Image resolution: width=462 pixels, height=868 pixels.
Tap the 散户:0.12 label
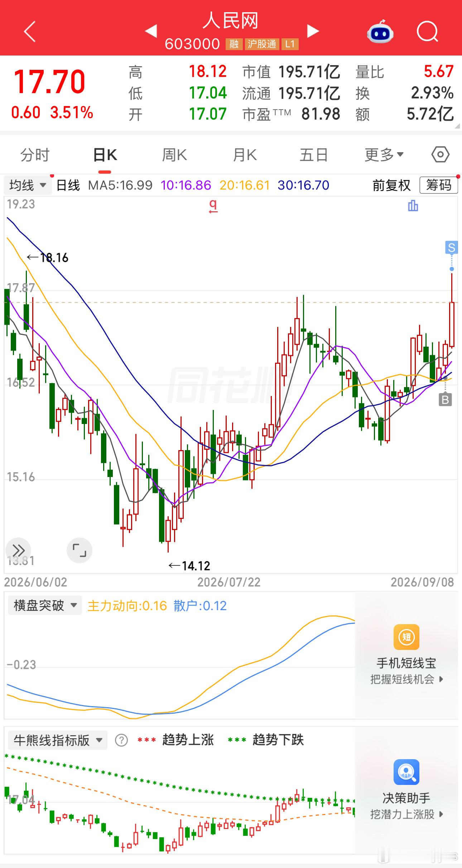coord(200,606)
